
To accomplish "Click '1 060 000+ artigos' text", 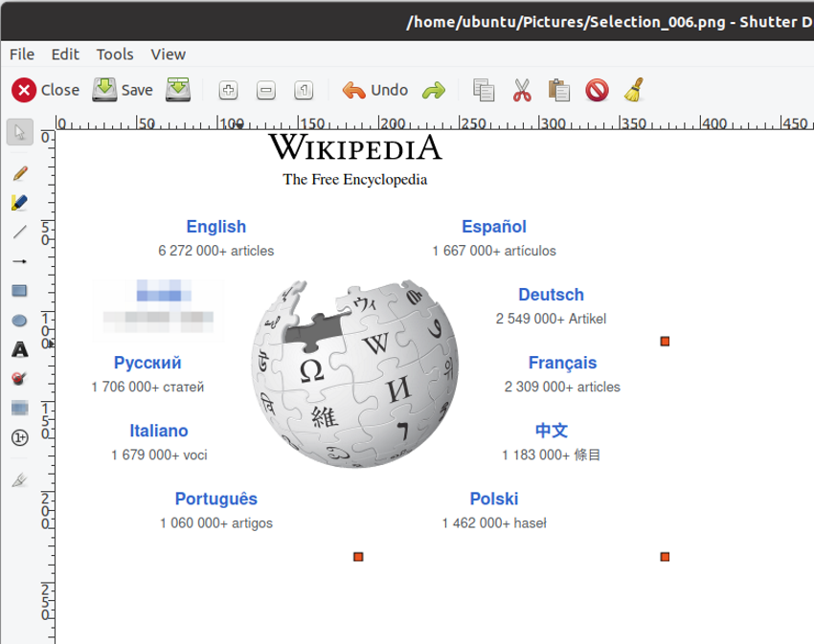I will click(x=216, y=523).
